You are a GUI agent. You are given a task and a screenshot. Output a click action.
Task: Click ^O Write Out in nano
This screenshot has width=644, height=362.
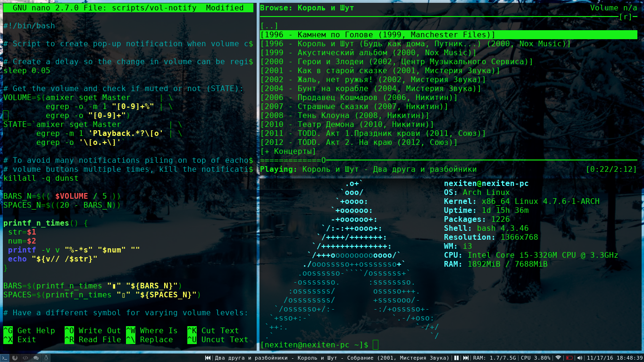pyautogui.click(x=93, y=331)
